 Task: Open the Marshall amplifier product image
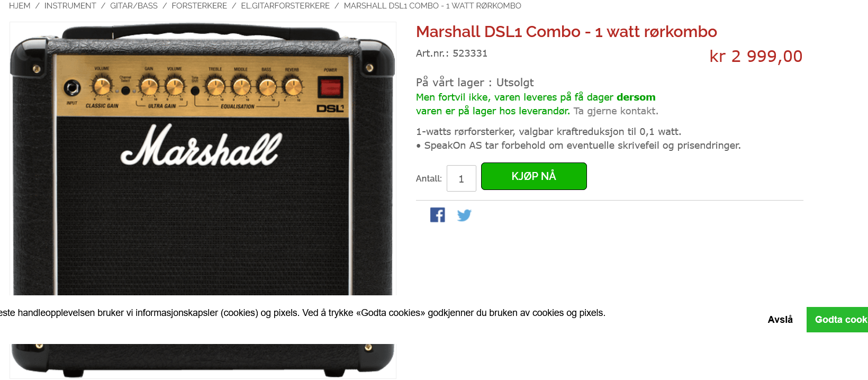click(203, 159)
